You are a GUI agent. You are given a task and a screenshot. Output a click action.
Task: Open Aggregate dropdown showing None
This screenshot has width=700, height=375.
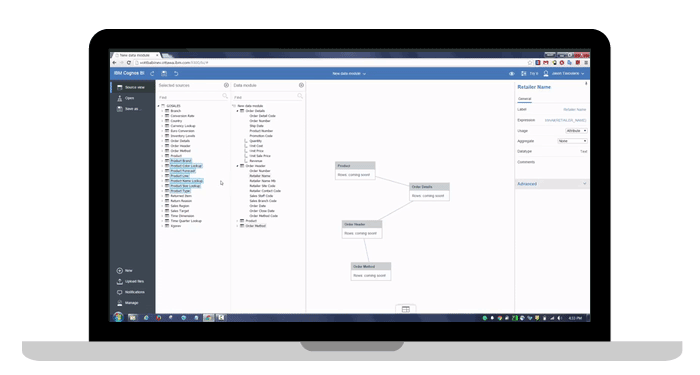572,141
